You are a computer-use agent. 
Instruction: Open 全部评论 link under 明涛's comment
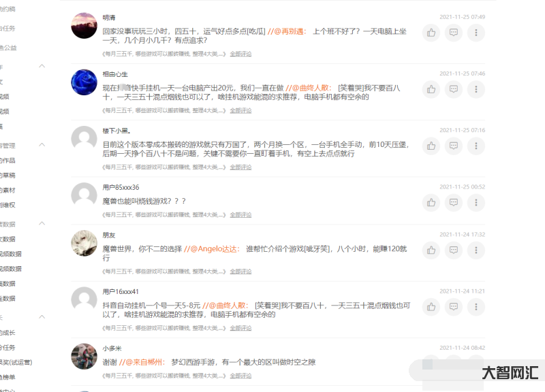240,54
